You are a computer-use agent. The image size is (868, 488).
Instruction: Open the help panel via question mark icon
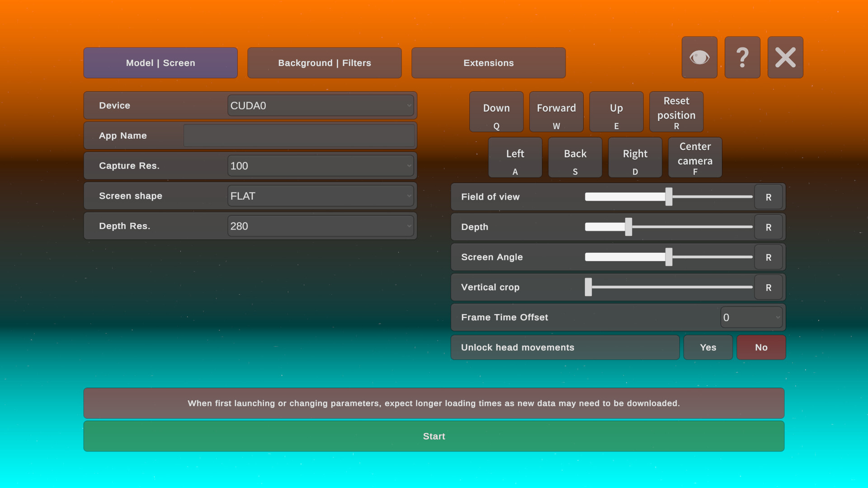(742, 57)
